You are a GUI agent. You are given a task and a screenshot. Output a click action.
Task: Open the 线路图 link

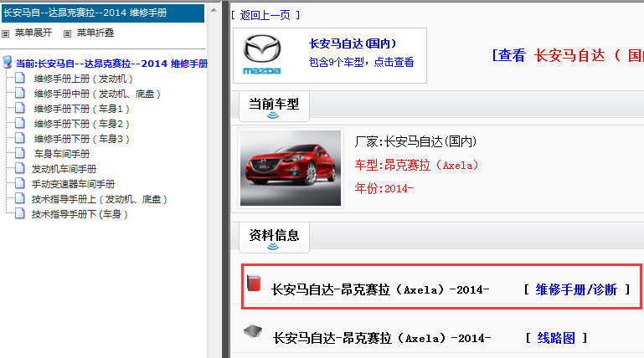(556, 338)
